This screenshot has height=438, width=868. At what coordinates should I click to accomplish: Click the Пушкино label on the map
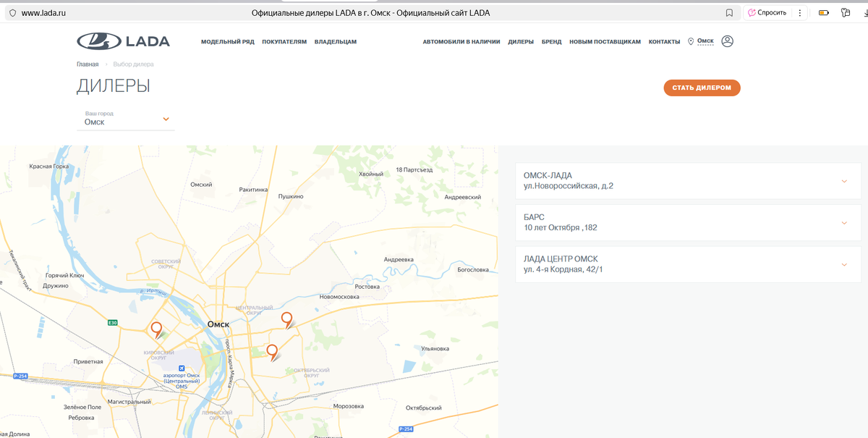(291, 196)
